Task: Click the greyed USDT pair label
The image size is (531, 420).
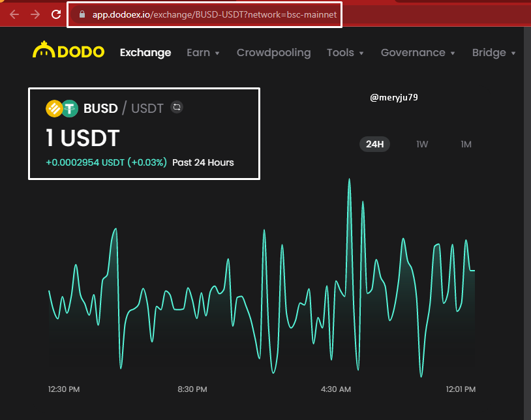Action: tap(147, 109)
